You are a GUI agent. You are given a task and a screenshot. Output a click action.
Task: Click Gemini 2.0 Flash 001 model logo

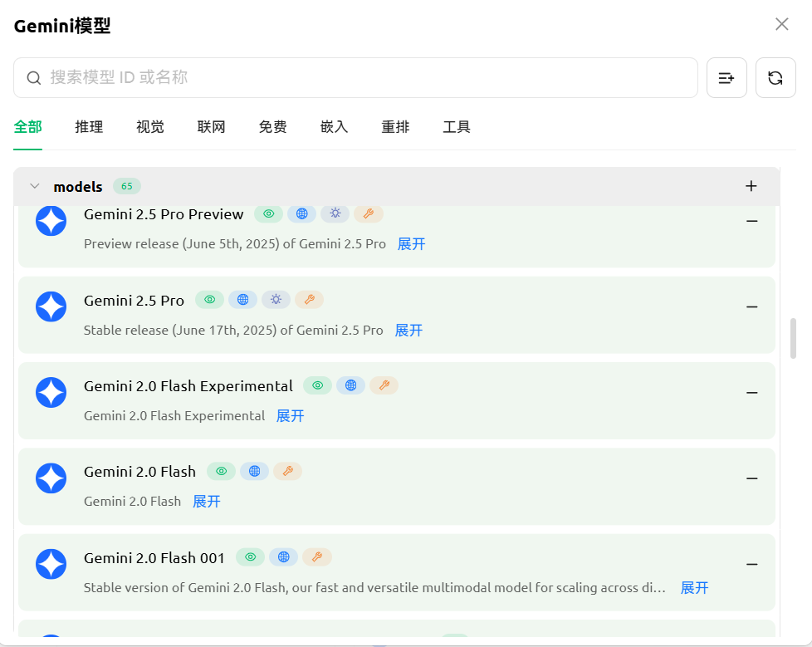[x=51, y=564]
